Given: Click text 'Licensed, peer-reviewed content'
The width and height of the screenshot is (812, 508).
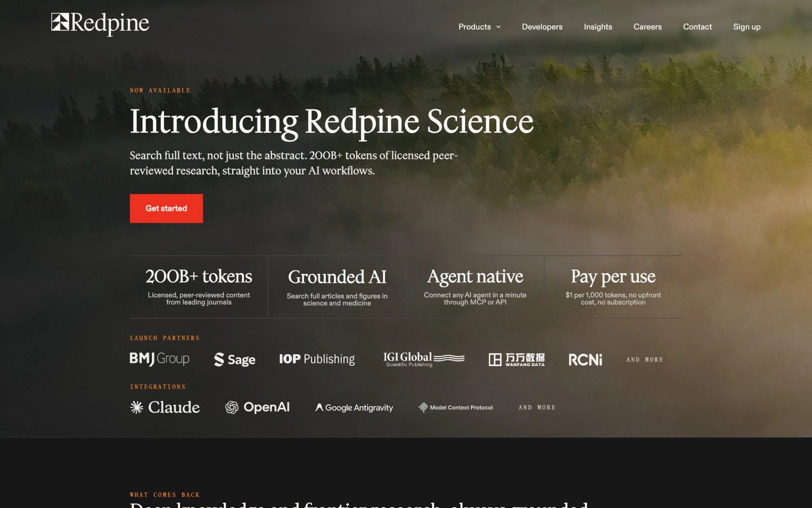Looking at the screenshot, I should tap(199, 295).
